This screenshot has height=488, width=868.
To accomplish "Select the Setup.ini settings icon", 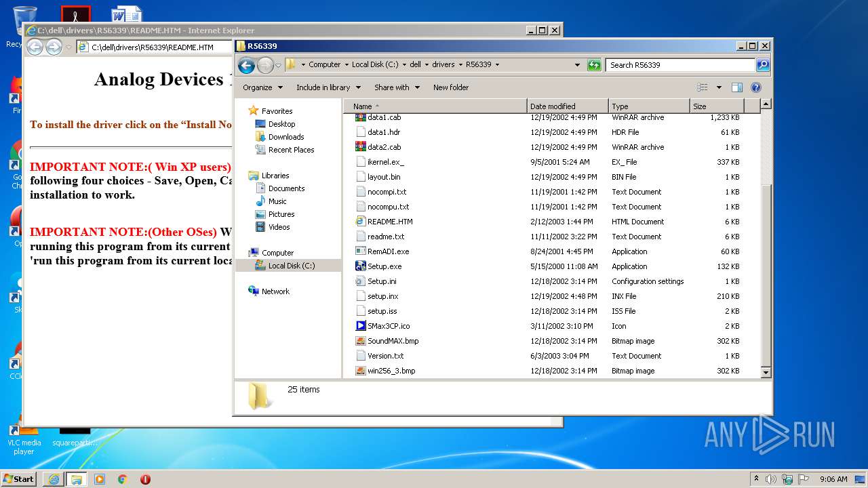I will pos(361,281).
